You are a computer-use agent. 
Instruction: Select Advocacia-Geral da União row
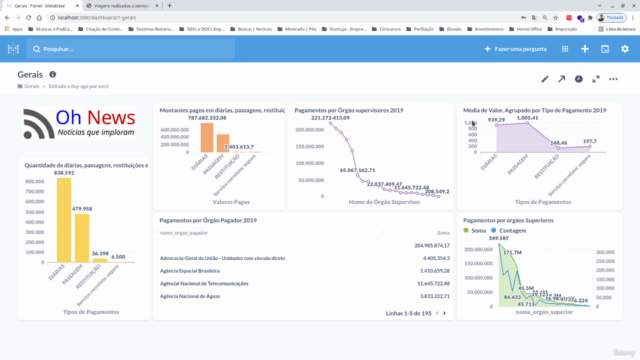(x=304, y=258)
